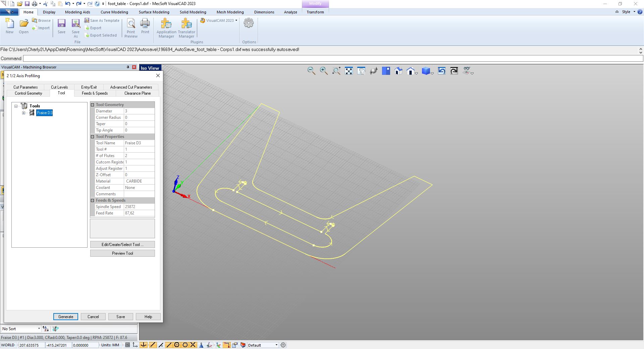Click the dialog Help button

[x=148, y=316]
